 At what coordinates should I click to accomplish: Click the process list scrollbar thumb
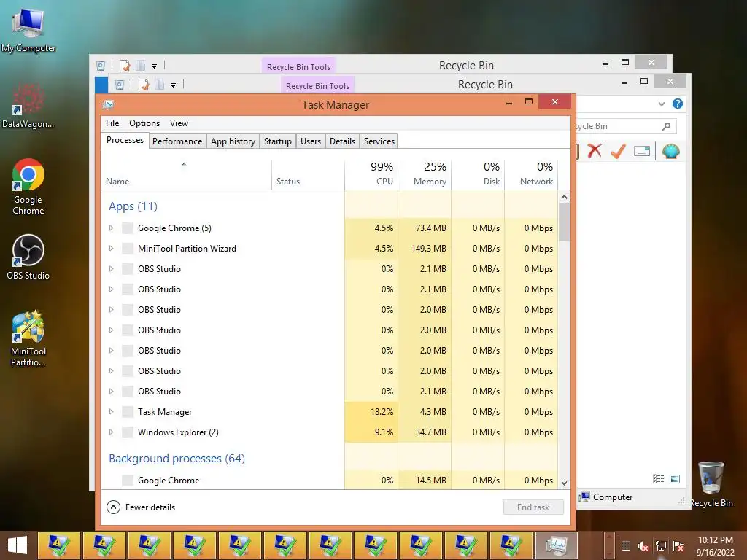[564, 222]
